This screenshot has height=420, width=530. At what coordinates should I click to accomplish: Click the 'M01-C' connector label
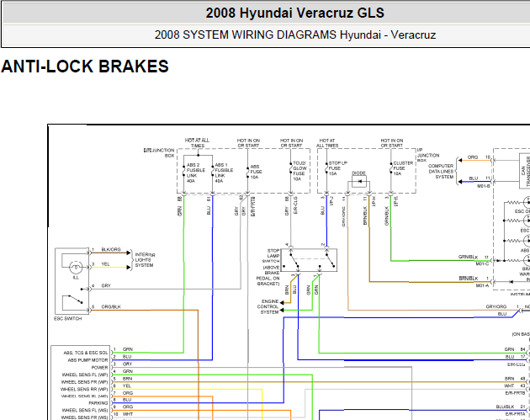click(482, 263)
